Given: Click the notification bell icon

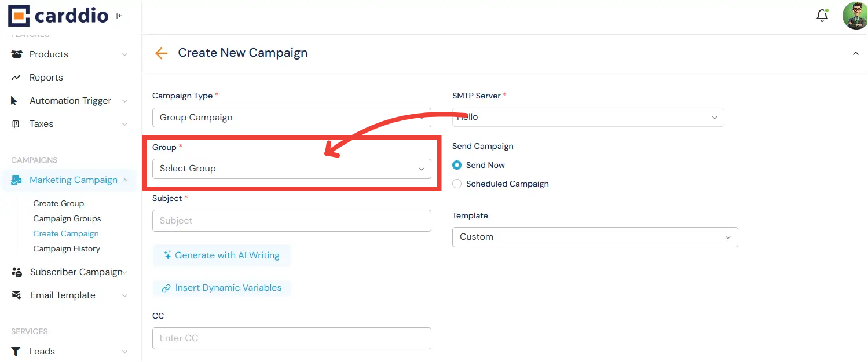Looking at the screenshot, I should pyautogui.click(x=822, y=16).
